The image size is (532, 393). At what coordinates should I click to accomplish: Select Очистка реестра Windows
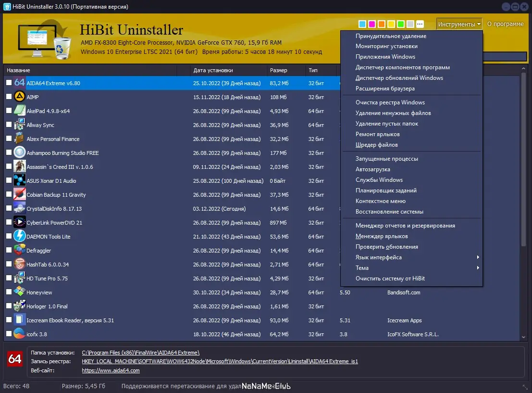(x=412, y=102)
